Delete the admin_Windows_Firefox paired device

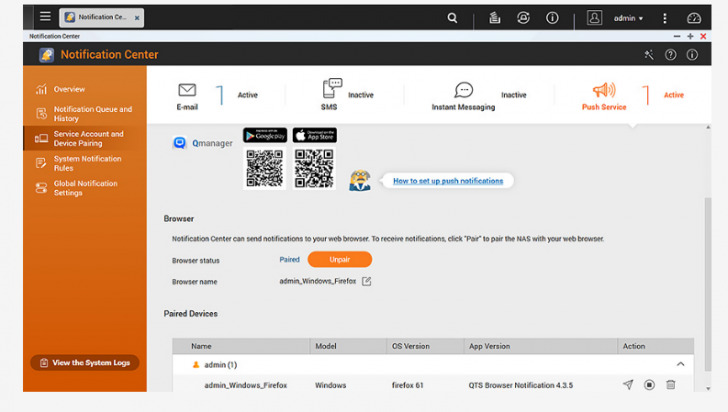671,384
